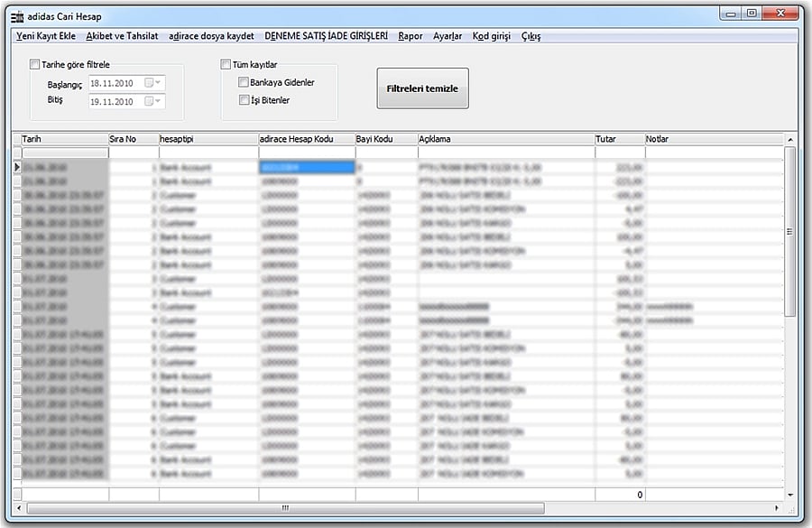
Task: Tick the Tüm kayıtlar checkbox
Action: tap(226, 64)
